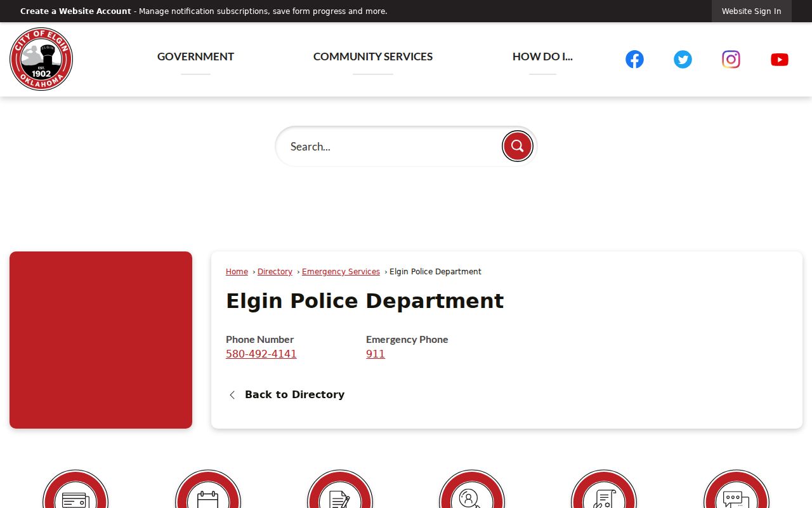Screen dimensions: 812x508
Task: Open Emergency Services breadcrumb link
Action: 341,272
